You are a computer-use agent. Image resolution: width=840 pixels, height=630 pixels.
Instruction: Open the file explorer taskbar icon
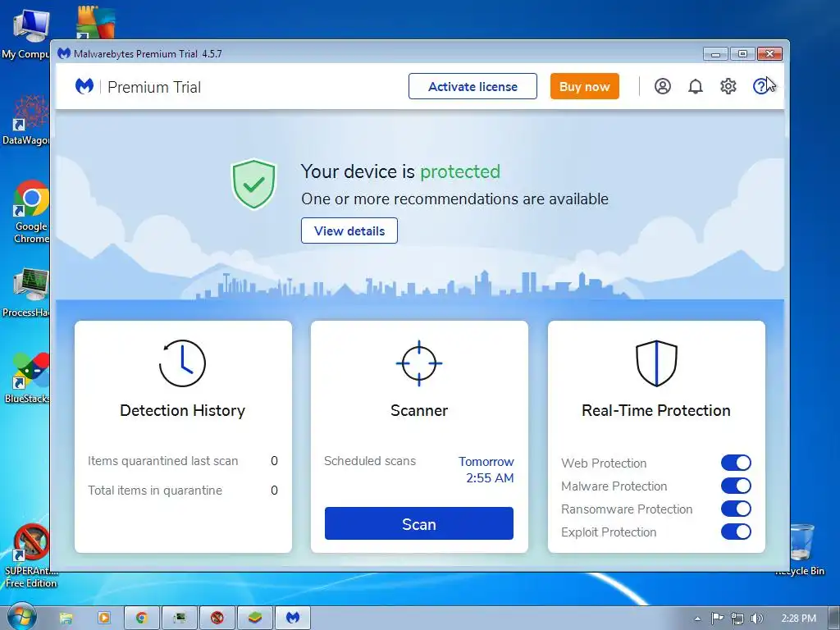click(x=66, y=619)
